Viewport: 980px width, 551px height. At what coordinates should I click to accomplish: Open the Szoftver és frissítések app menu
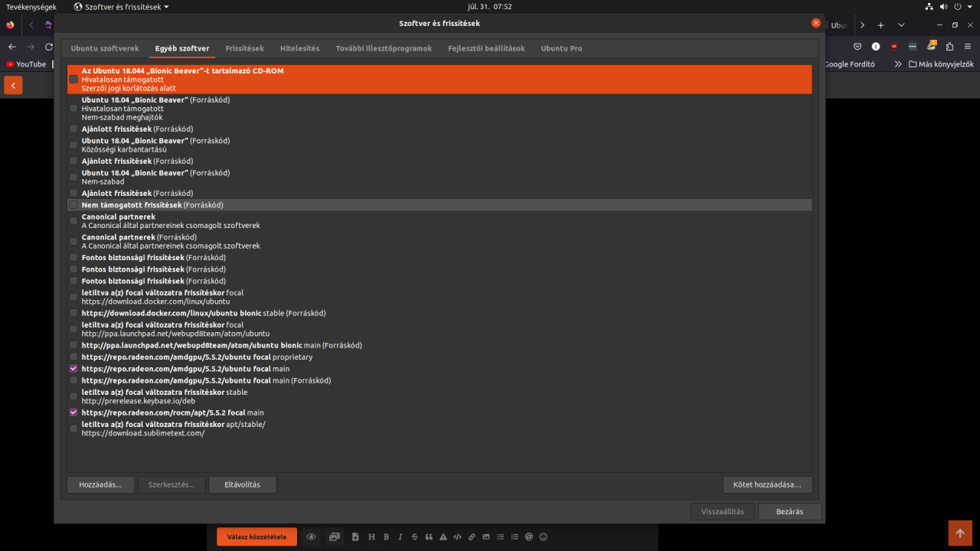tap(122, 6)
